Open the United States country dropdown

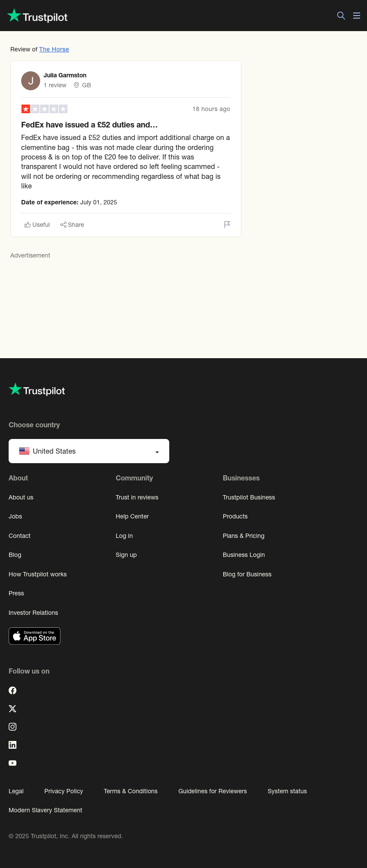coord(89,451)
